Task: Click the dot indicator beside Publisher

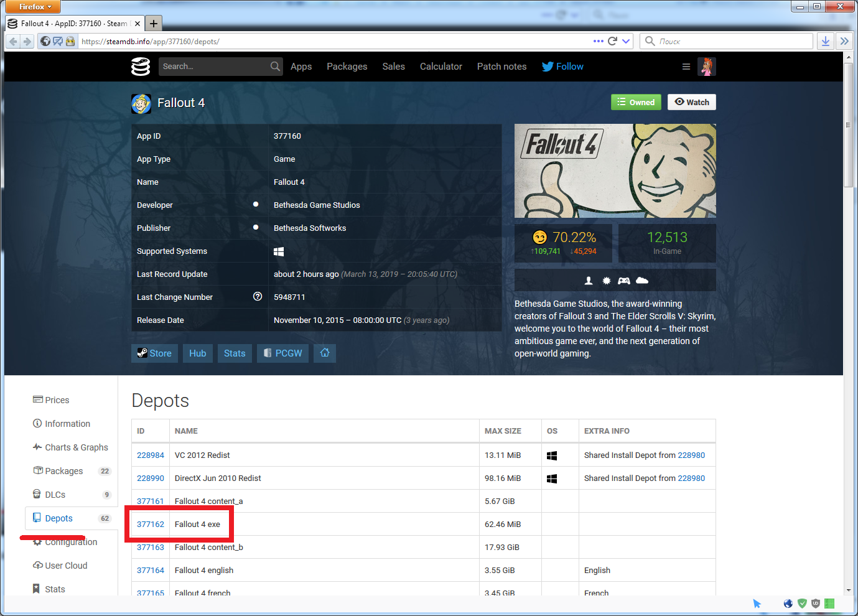Action: coord(256,227)
